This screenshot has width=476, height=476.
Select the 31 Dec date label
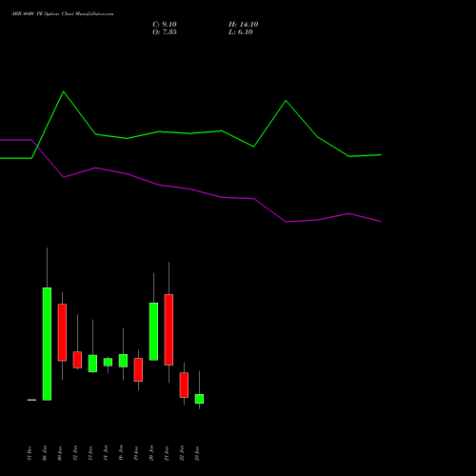click(30, 453)
